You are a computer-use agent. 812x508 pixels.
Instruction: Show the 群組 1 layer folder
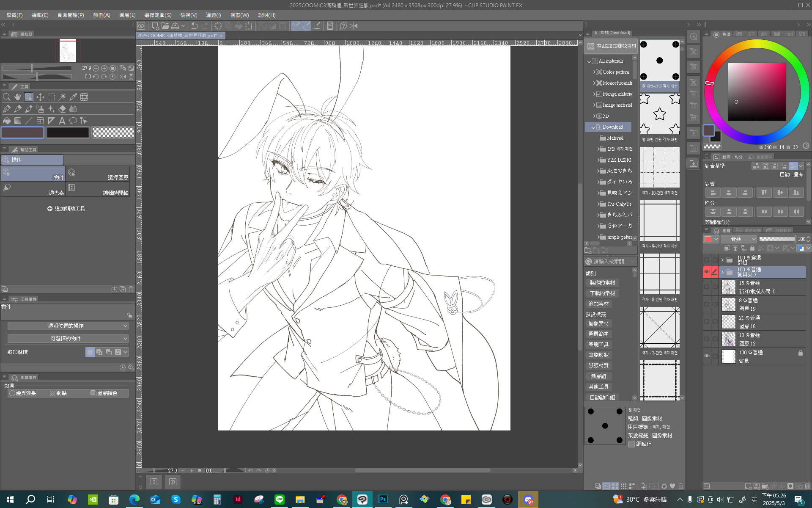[706, 260]
